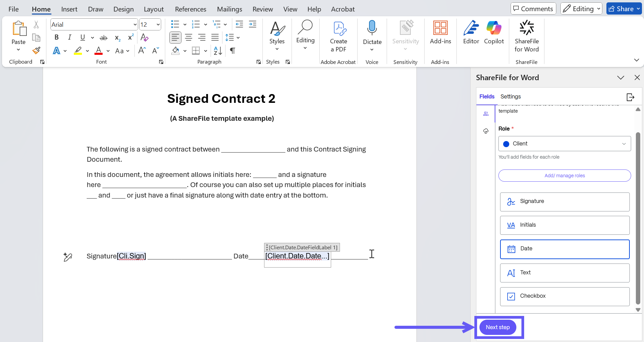644x342 pixels.
Task: Switch to the Settings tab in ShareFile panel
Action: click(510, 97)
